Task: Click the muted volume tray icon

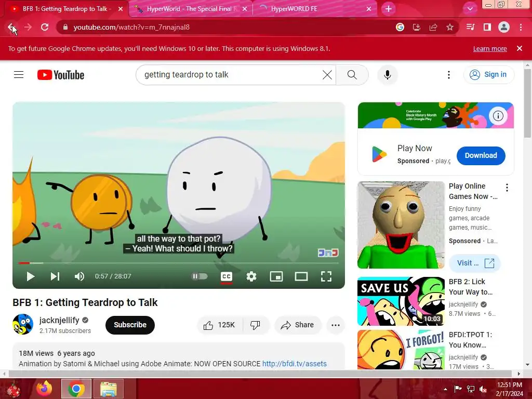Action: (483, 389)
